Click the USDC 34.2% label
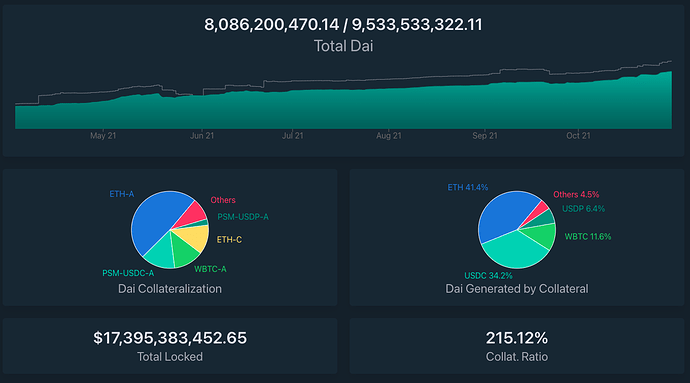 point(488,276)
